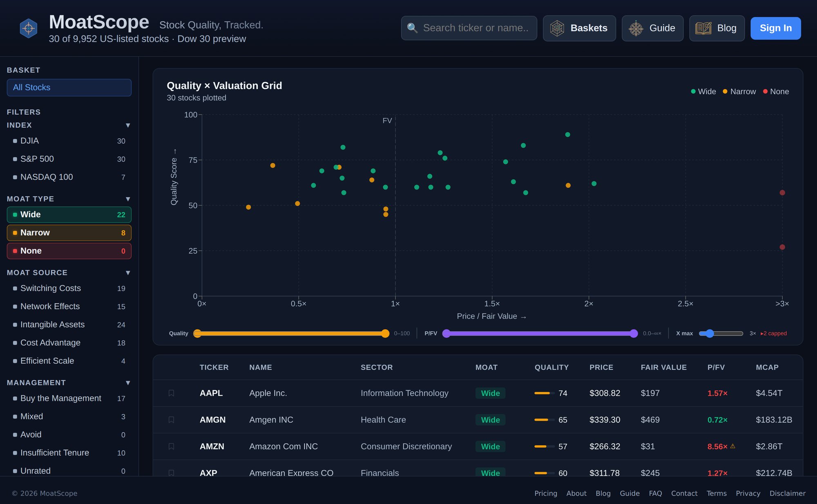Click the '2 capped' indicator
The image size is (817, 504).
click(774, 333)
